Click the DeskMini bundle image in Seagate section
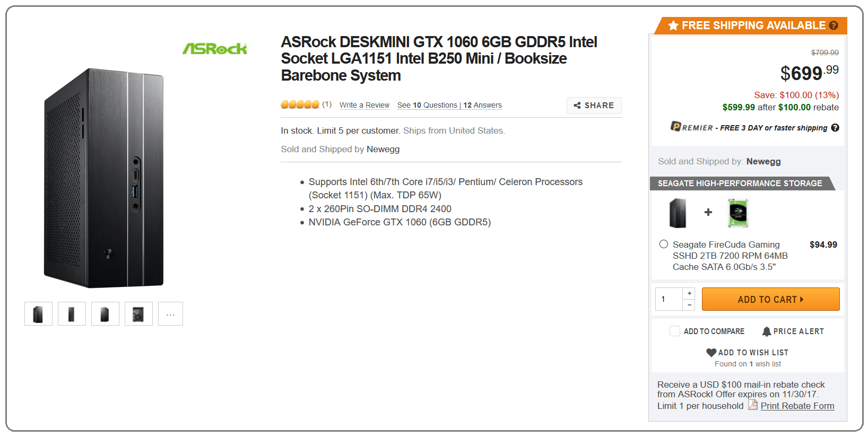The image size is (868, 437). tap(678, 213)
